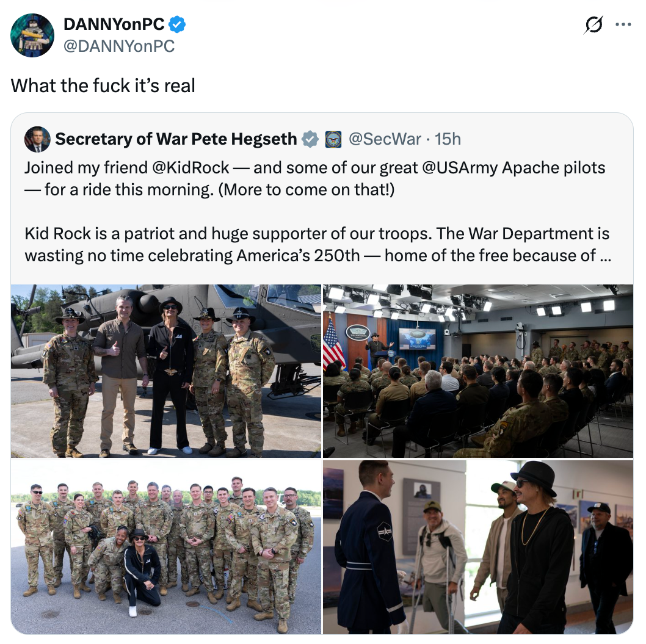Click Pete Hegseth's small profile avatar
Image resolution: width=646 pixels, height=644 pixels.
pyautogui.click(x=37, y=139)
